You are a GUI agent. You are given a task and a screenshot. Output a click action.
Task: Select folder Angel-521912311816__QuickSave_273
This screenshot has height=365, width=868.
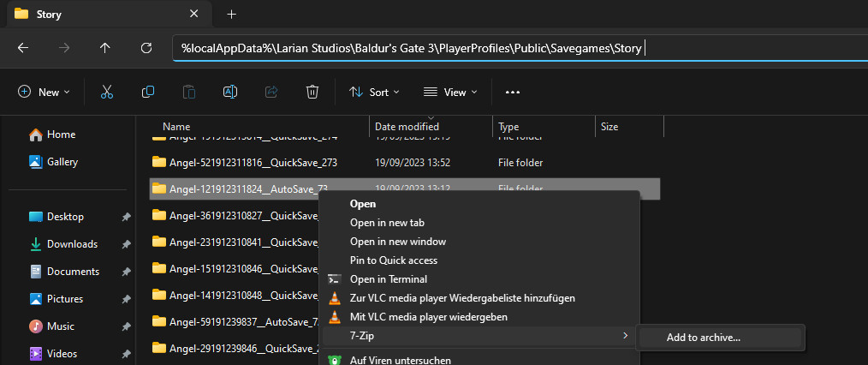click(245, 162)
